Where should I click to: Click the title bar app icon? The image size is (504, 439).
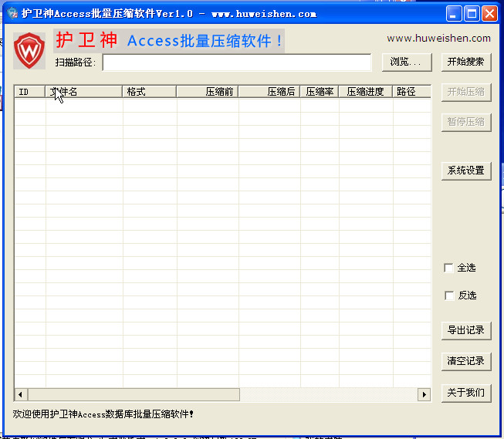coord(12,14)
